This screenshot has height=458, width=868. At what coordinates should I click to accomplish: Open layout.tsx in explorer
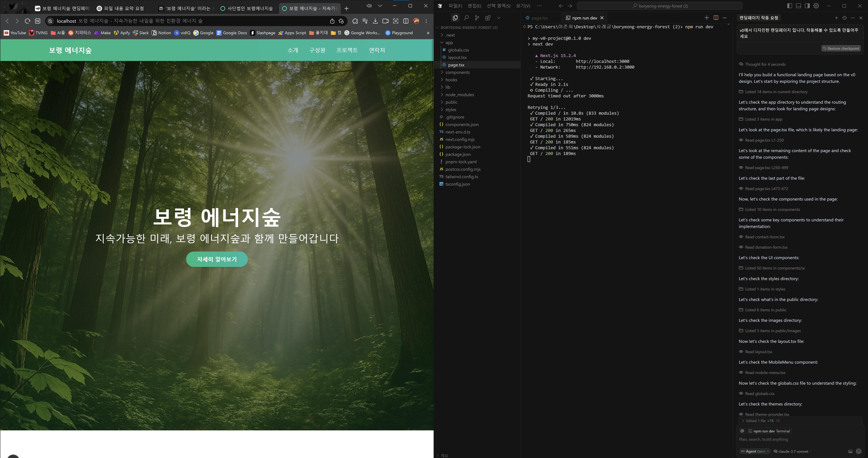[x=477, y=57]
